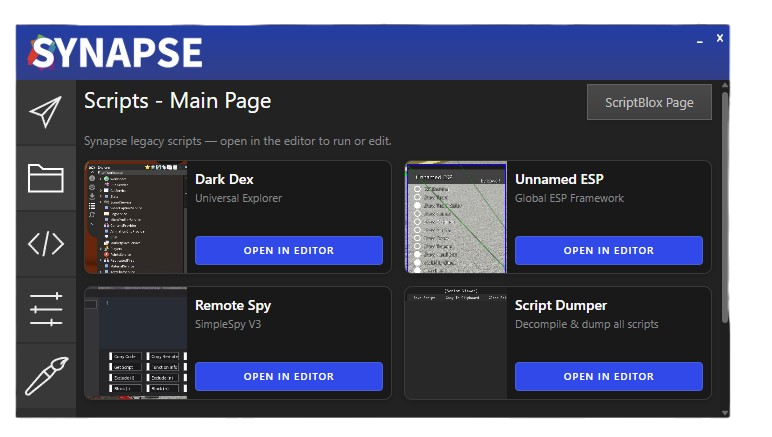Open Dark Dex in editor

289,250
